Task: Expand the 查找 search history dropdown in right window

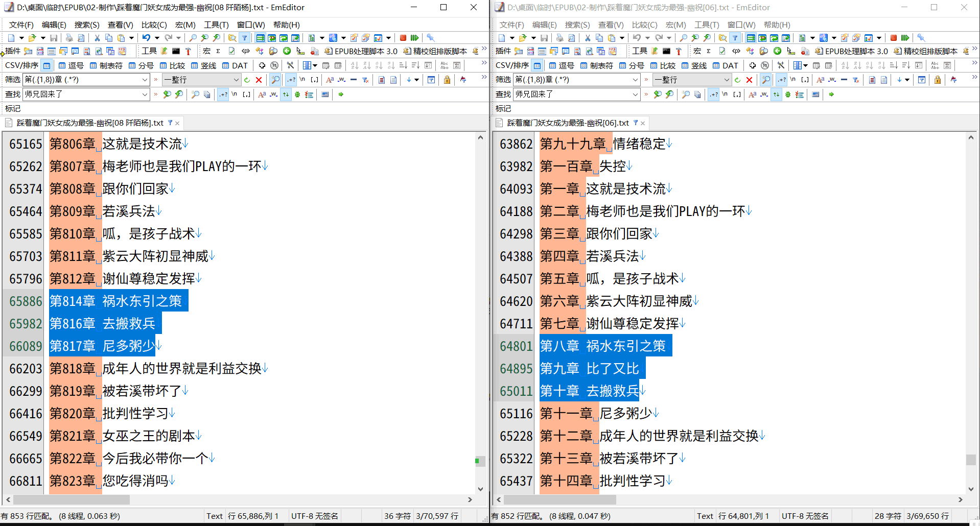Action: [x=635, y=94]
